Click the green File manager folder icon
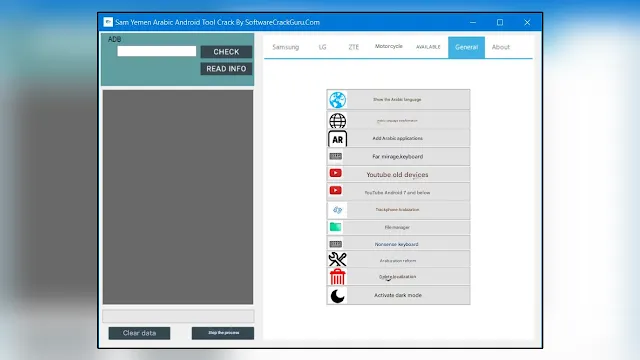This screenshot has width=640, height=360. (336, 227)
